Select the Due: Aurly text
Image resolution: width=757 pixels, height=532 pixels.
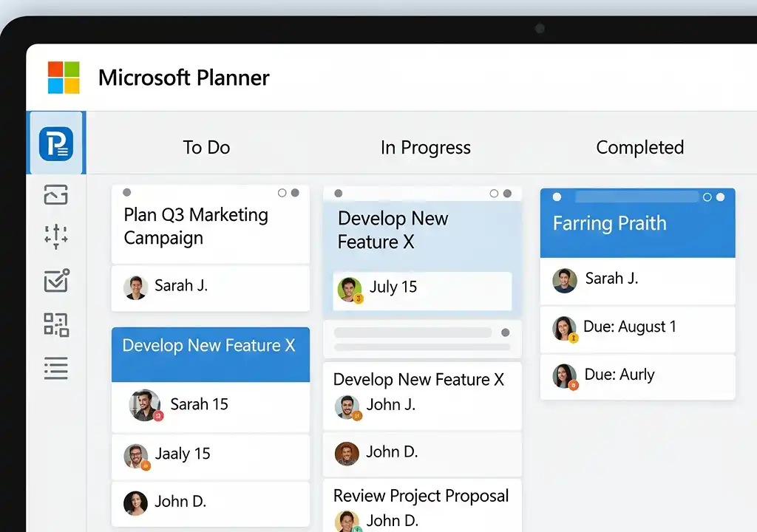[x=619, y=375]
